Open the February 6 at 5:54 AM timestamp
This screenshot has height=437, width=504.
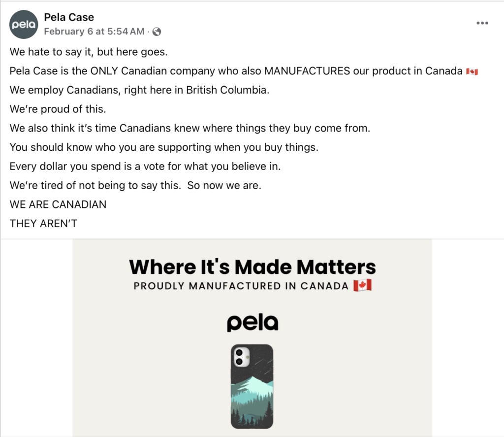click(94, 31)
